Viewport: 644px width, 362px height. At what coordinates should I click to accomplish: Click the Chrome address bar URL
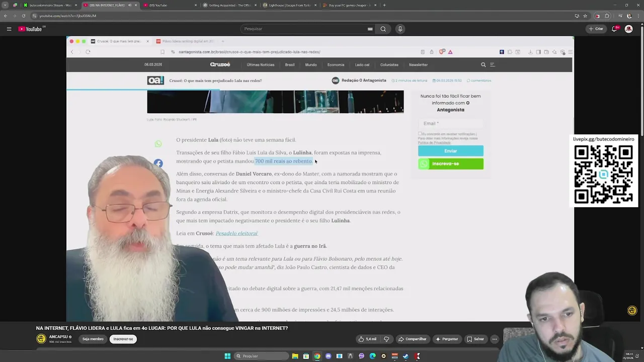tap(67, 16)
